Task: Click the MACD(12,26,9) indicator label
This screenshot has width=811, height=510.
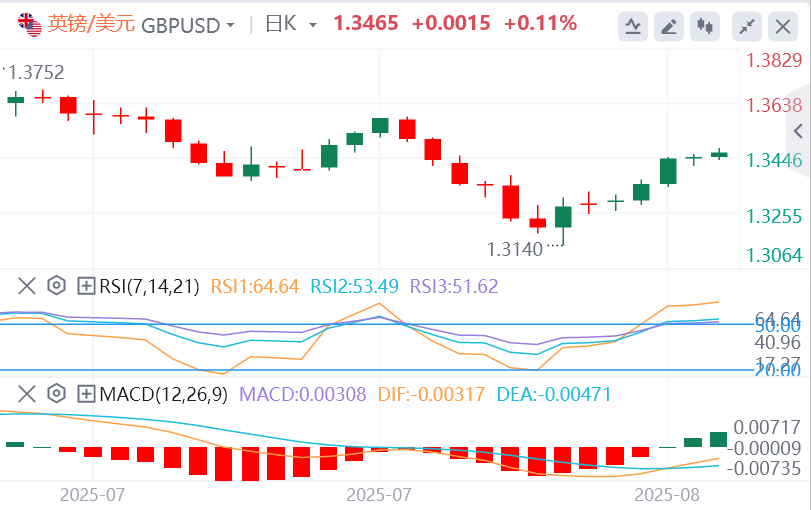Action: pyautogui.click(x=160, y=394)
